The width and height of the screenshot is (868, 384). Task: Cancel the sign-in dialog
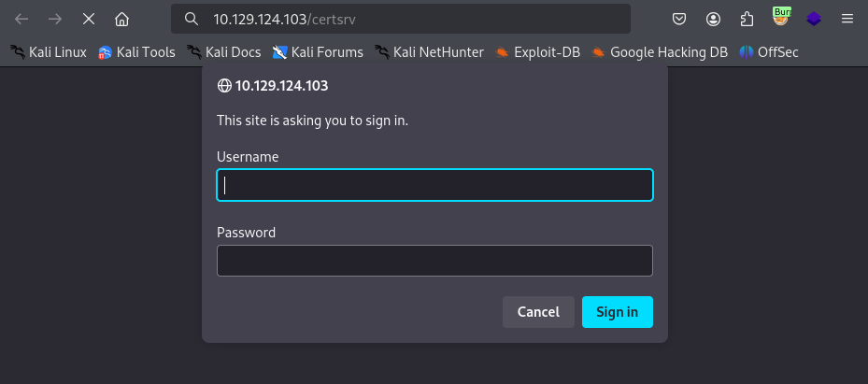pos(538,312)
